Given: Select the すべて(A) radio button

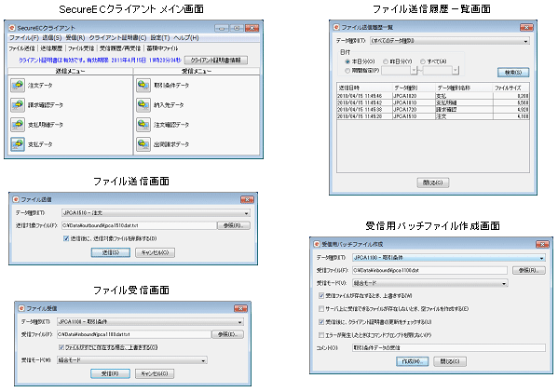Looking at the screenshot, I should click(x=423, y=61).
